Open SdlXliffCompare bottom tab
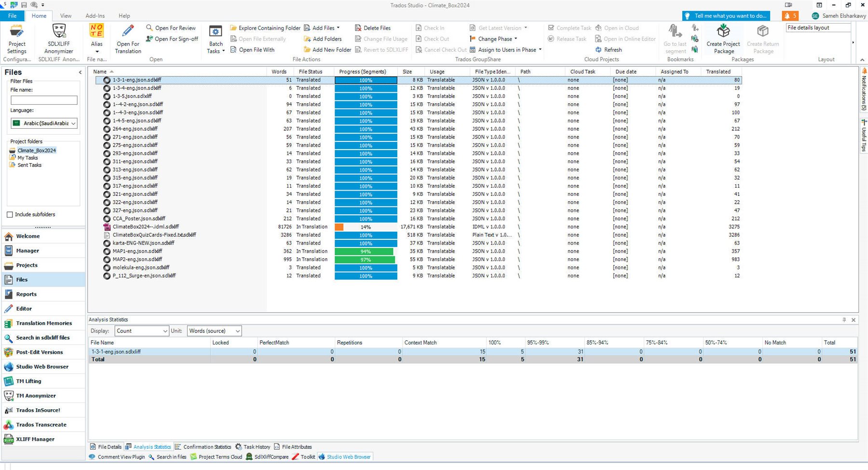 267,457
